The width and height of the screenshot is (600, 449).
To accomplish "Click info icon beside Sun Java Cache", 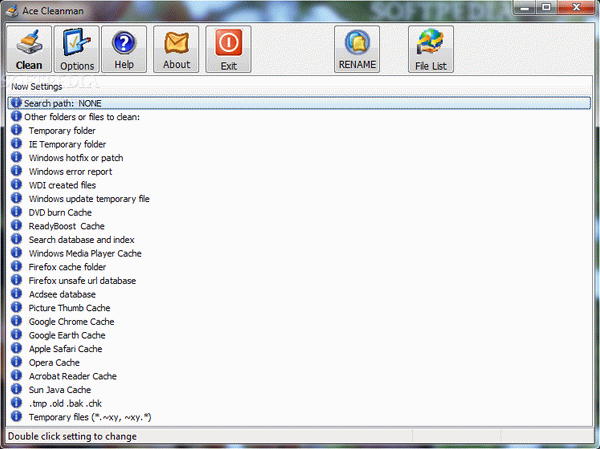I will [x=16, y=389].
